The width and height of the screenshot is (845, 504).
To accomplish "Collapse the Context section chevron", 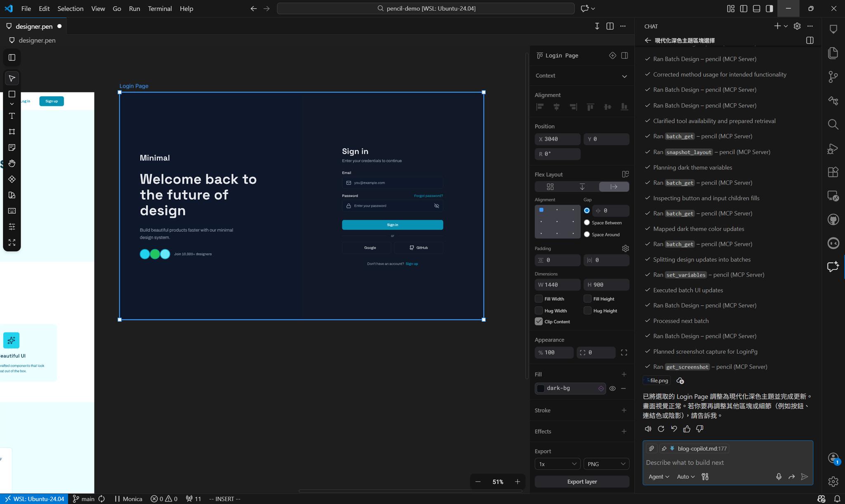I will tap(624, 76).
